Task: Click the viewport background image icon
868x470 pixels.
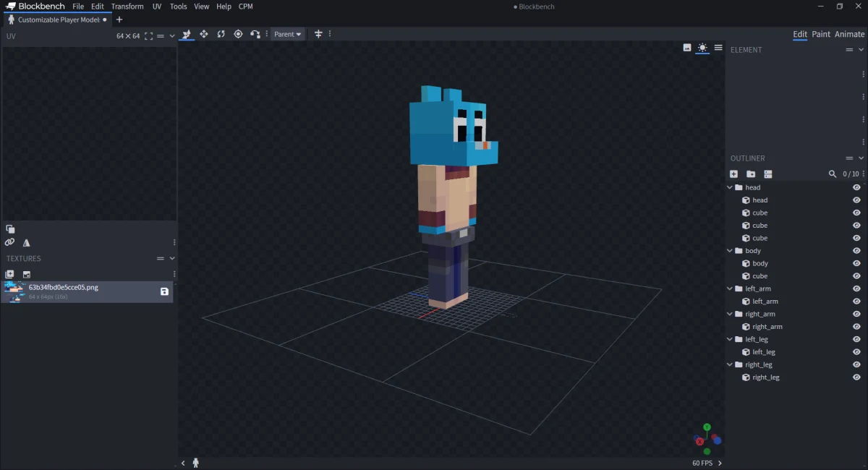Action: [x=687, y=48]
